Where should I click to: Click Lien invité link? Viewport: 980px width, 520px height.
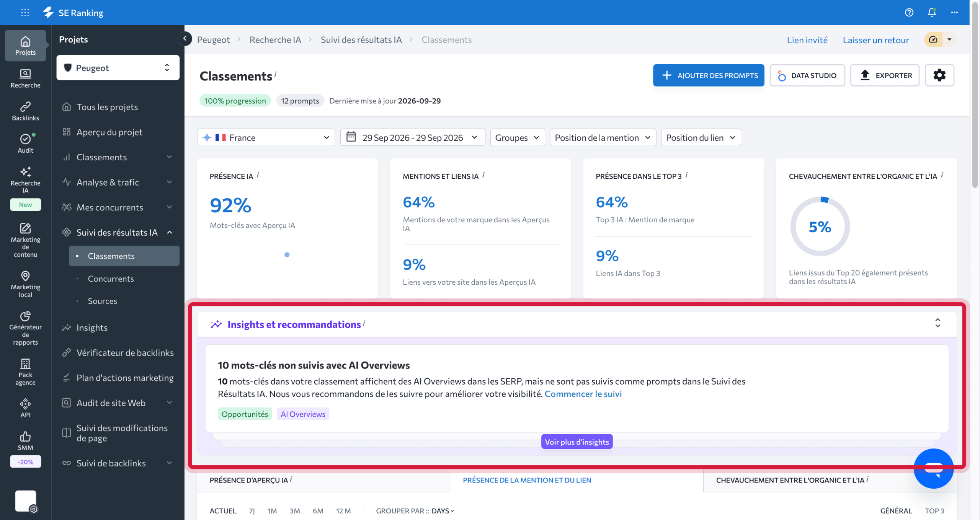pyautogui.click(x=807, y=40)
